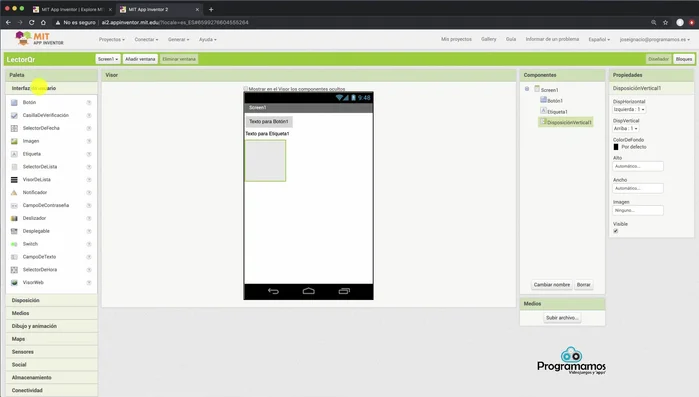Screen dimensions: 699x397
Task: Select the Etiqueta component icon
Action: click(x=14, y=154)
